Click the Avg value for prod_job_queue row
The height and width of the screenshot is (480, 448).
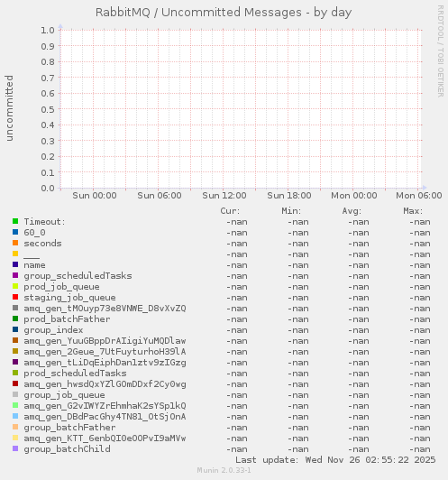tap(359, 287)
